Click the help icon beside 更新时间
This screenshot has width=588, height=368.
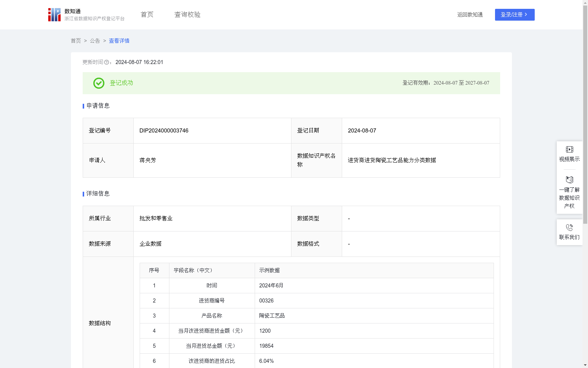tap(107, 63)
